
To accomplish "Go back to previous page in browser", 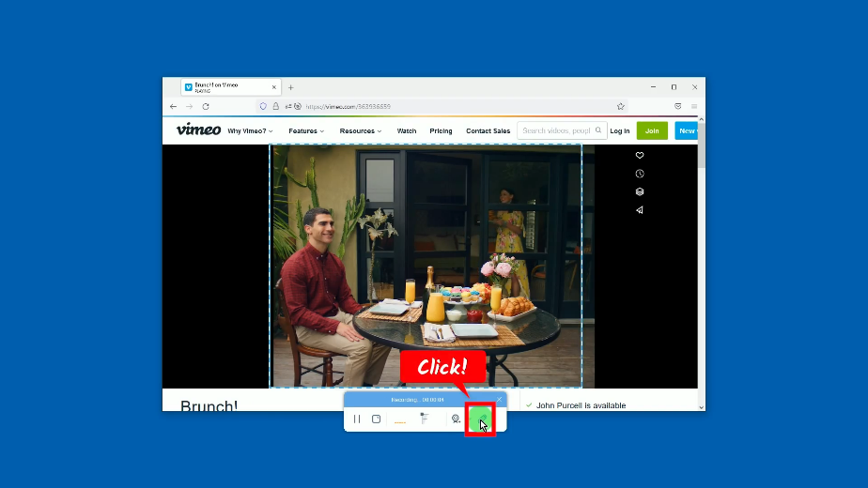I will click(173, 106).
